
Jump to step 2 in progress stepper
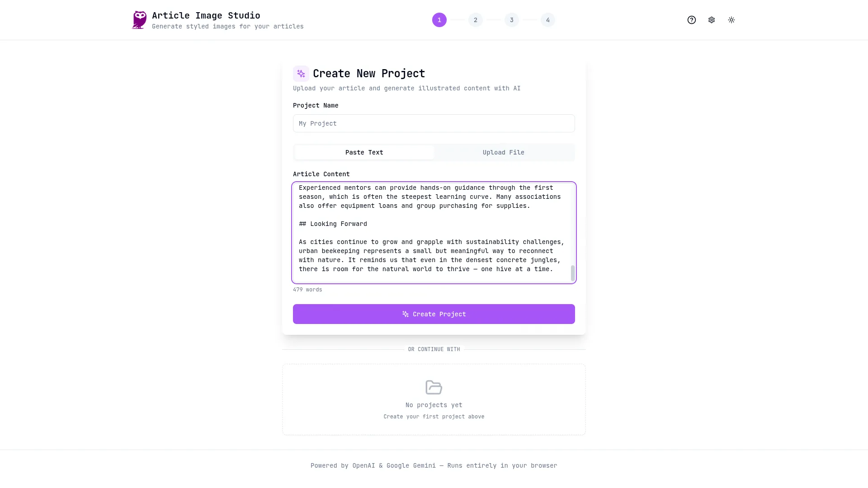(476, 20)
